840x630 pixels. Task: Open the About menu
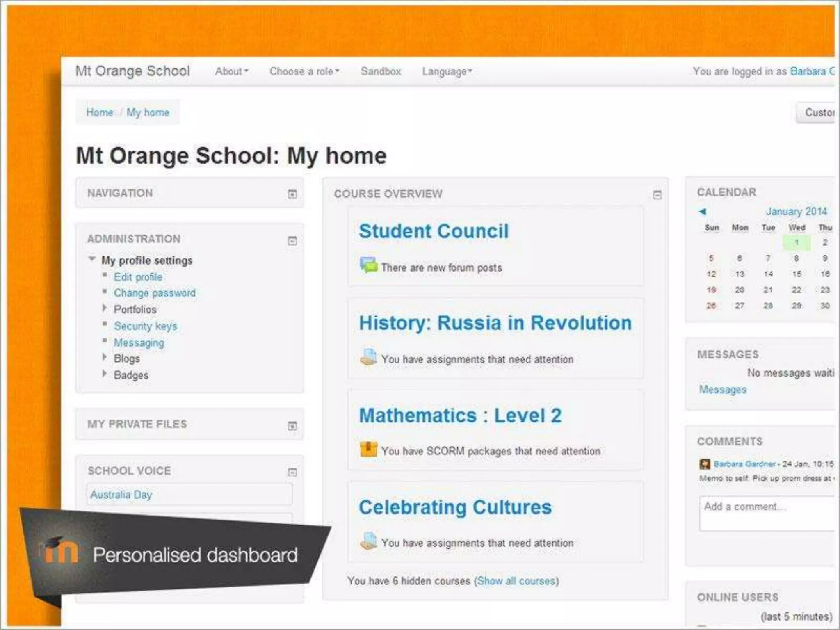click(232, 71)
